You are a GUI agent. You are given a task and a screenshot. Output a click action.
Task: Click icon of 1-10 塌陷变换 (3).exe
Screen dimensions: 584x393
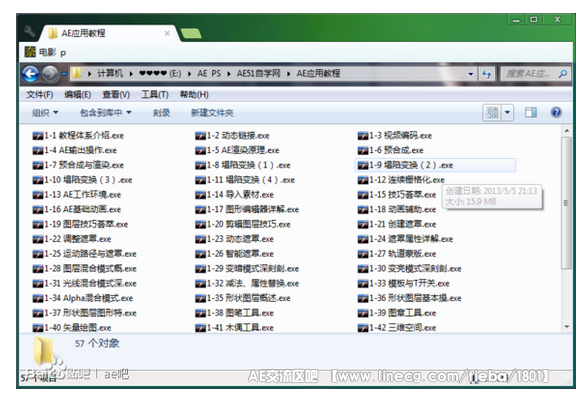coord(38,180)
